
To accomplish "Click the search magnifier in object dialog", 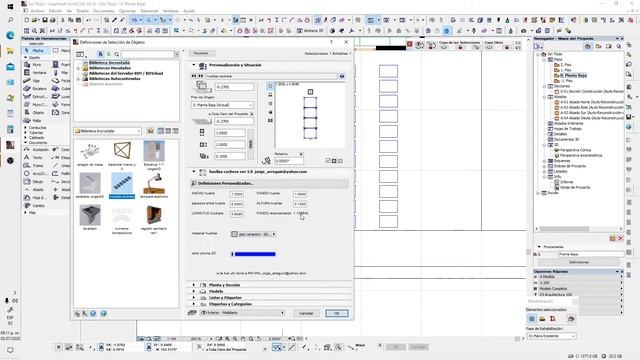I will point(117,54).
